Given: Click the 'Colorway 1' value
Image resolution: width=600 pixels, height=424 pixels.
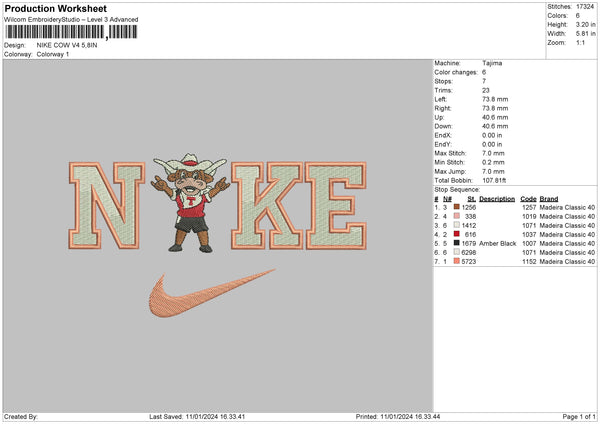Looking at the screenshot, I should pos(53,54).
